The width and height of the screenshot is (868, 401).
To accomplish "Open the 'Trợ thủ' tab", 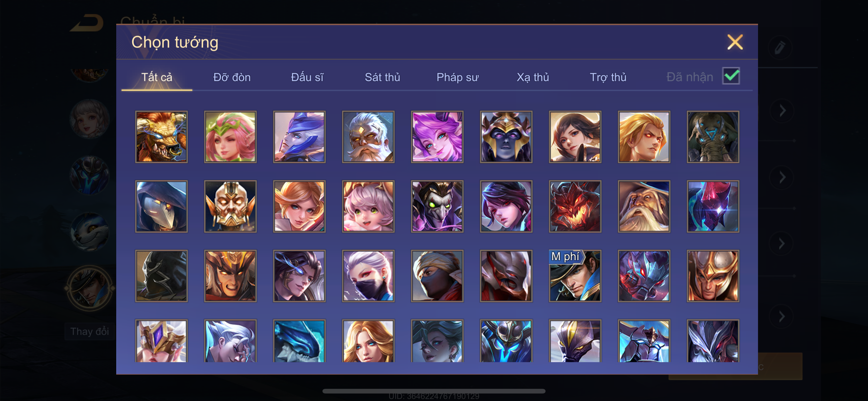I will [x=608, y=77].
